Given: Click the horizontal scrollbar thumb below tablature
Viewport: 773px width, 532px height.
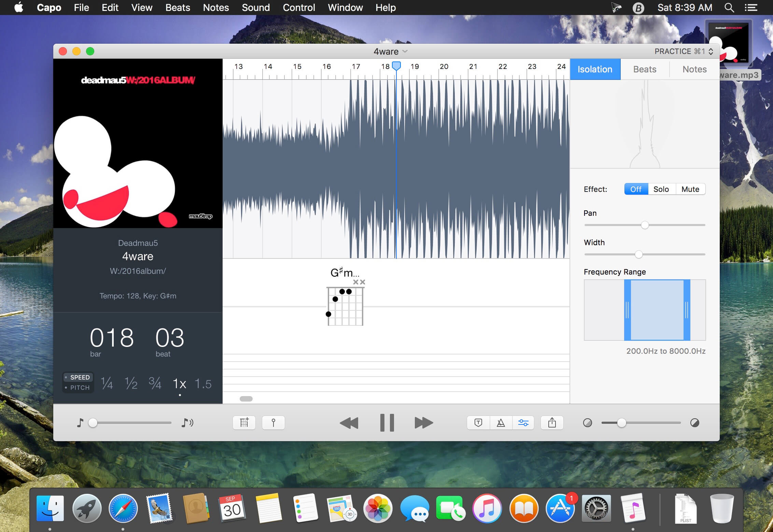Looking at the screenshot, I should point(246,398).
